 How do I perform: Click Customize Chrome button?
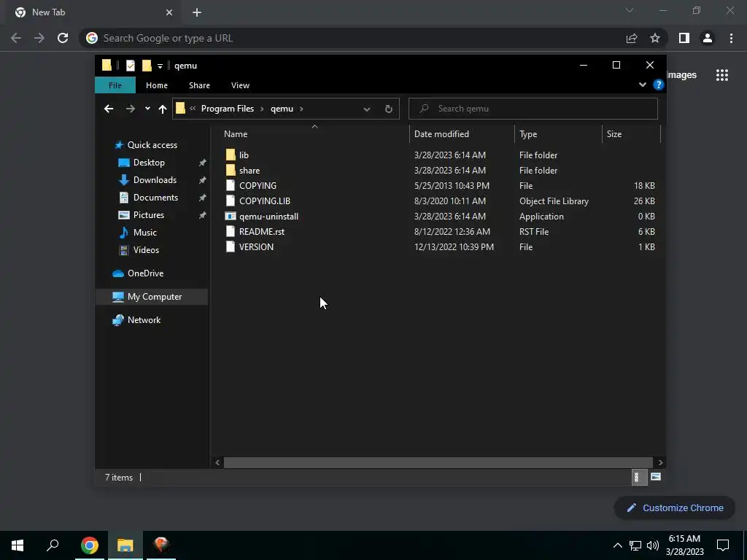pos(675,507)
